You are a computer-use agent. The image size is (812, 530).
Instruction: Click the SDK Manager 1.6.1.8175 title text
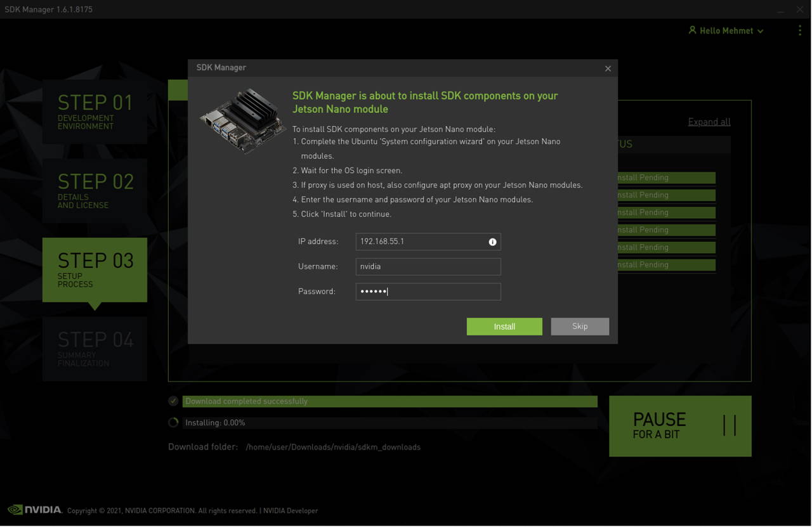tap(49, 10)
